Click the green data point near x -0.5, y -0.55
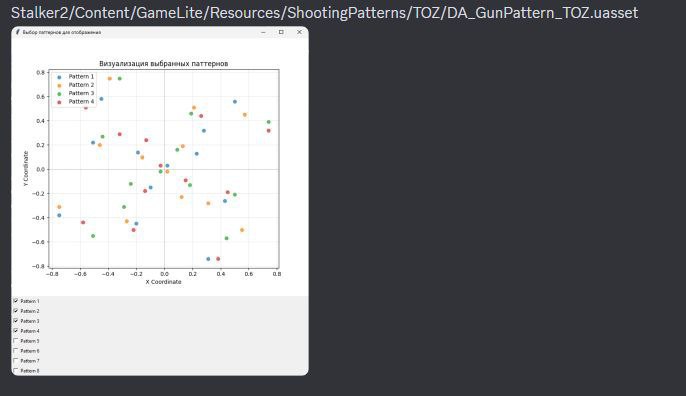686x396 pixels. click(x=93, y=236)
